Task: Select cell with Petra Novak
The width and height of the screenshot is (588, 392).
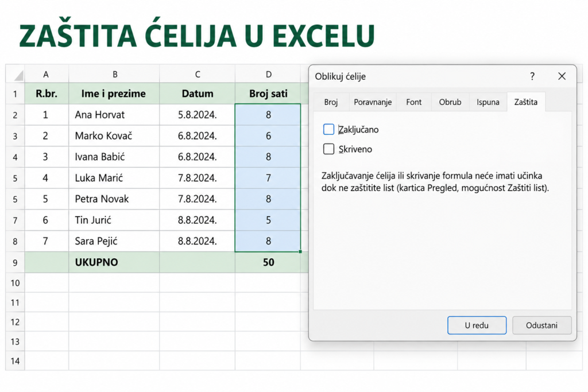Action: tap(114, 199)
